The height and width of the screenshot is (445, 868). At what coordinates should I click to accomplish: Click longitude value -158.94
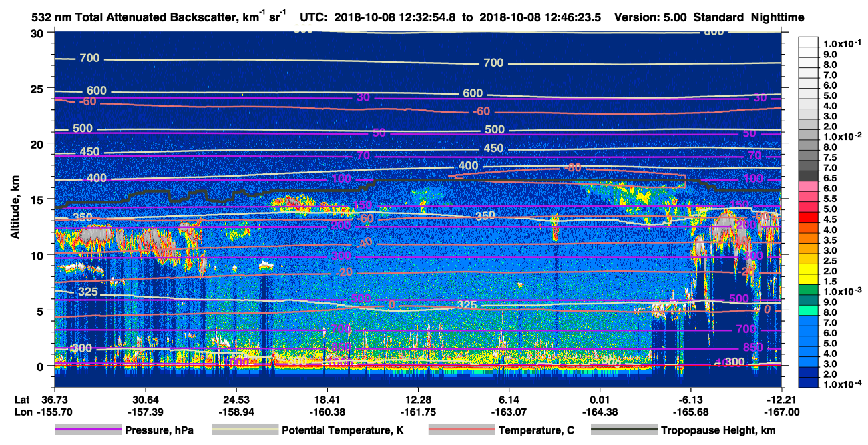tap(236, 411)
